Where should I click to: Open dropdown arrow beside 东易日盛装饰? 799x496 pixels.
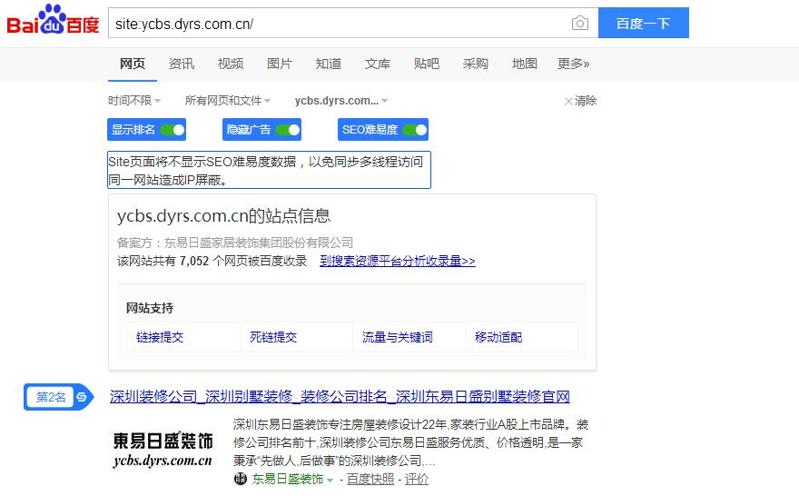(x=330, y=480)
